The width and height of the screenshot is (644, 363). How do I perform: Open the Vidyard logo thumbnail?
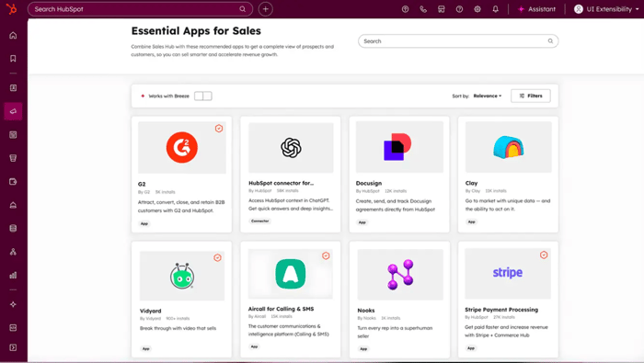click(x=182, y=276)
